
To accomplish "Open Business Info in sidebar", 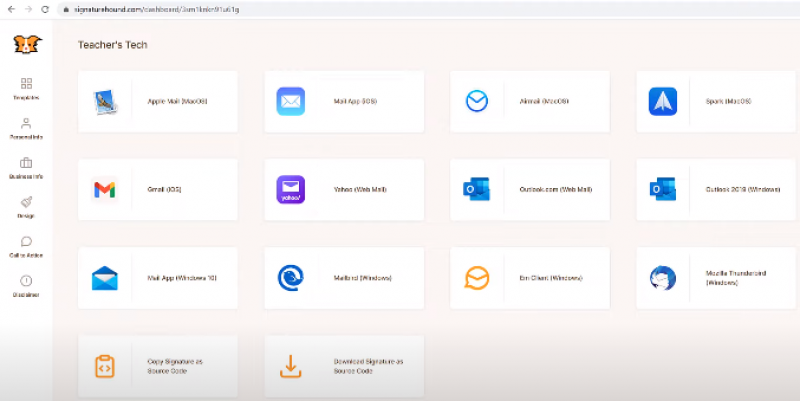I will (x=26, y=167).
